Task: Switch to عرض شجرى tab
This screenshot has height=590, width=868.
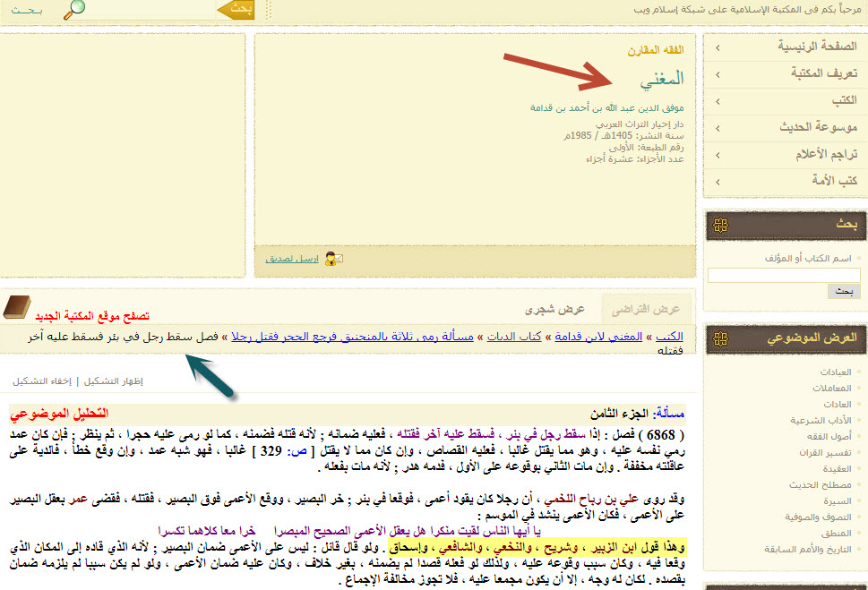Action: coord(554,309)
